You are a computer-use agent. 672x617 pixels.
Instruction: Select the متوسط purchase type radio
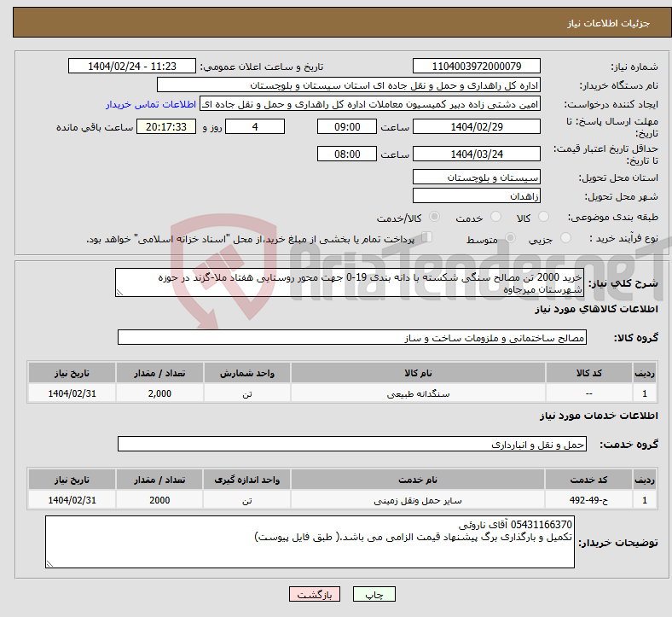(510, 238)
